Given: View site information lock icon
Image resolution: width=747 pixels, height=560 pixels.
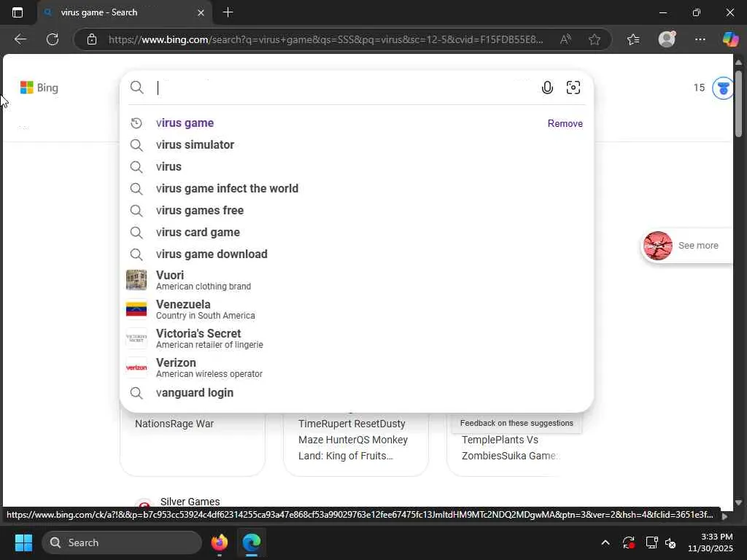Looking at the screenshot, I should point(92,39).
